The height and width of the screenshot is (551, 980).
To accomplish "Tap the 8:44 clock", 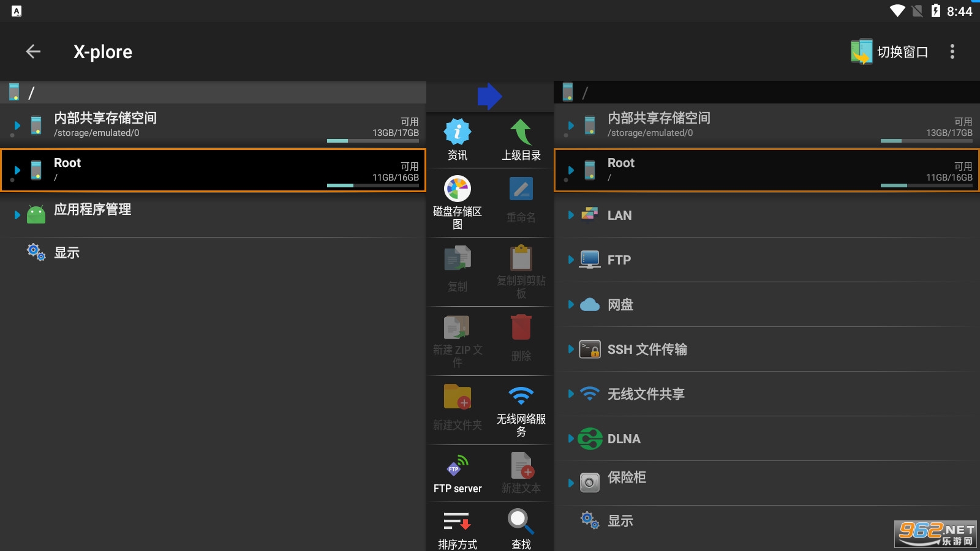I will 959,11.
